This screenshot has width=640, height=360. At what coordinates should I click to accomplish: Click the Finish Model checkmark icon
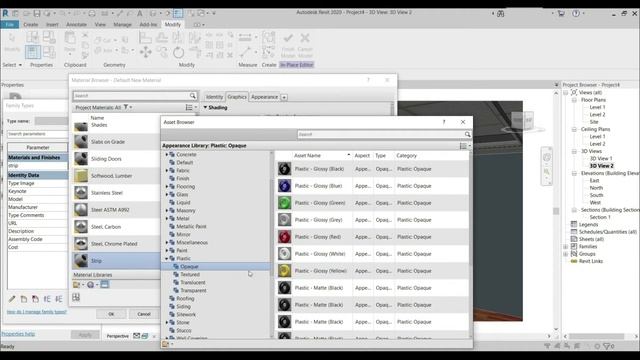[288, 38]
